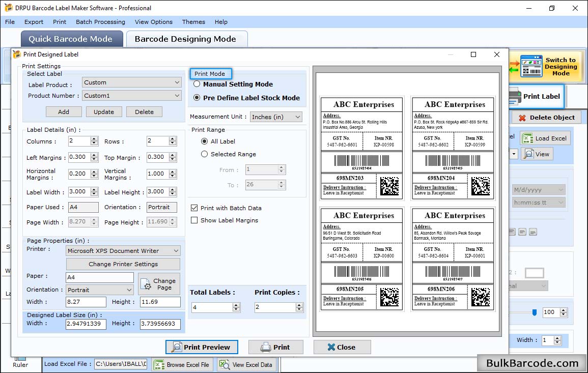This screenshot has width=588, height=373.
Task: Choose Selected Range option
Action: pyautogui.click(x=204, y=154)
